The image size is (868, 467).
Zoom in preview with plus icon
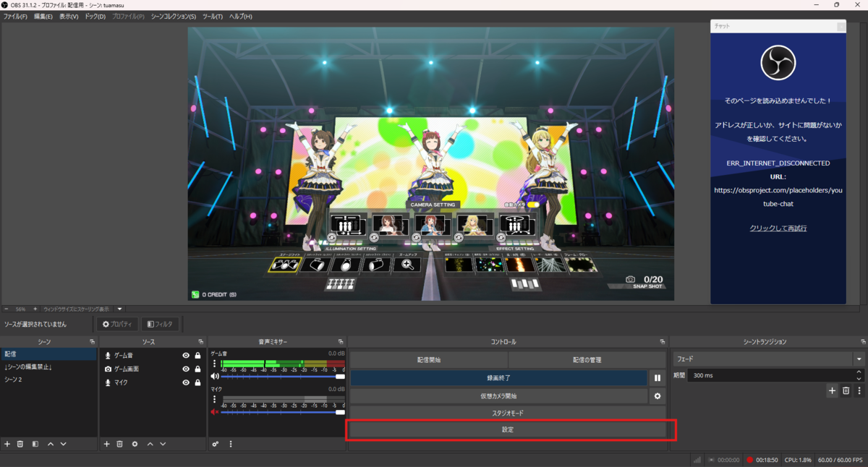pyautogui.click(x=33, y=309)
